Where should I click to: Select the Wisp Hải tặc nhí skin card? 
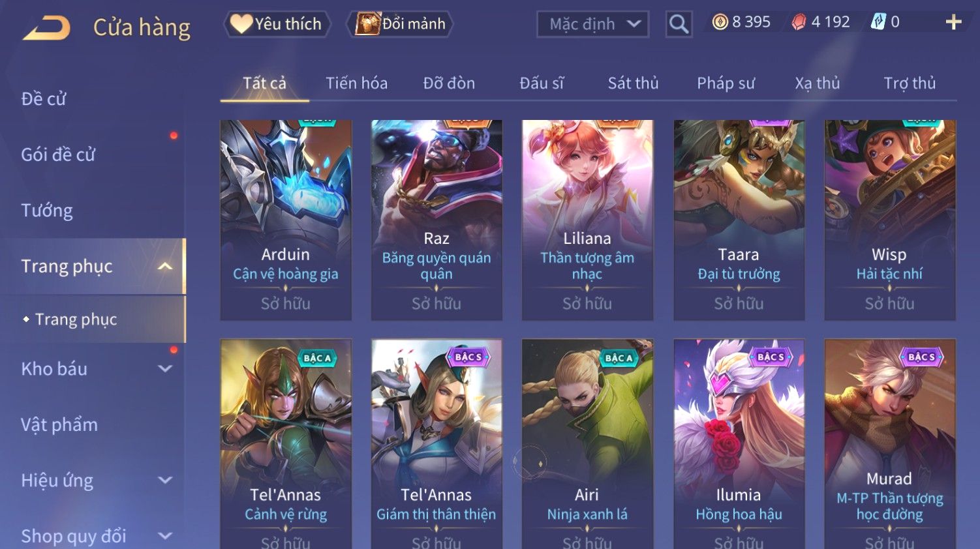pyautogui.click(x=890, y=220)
